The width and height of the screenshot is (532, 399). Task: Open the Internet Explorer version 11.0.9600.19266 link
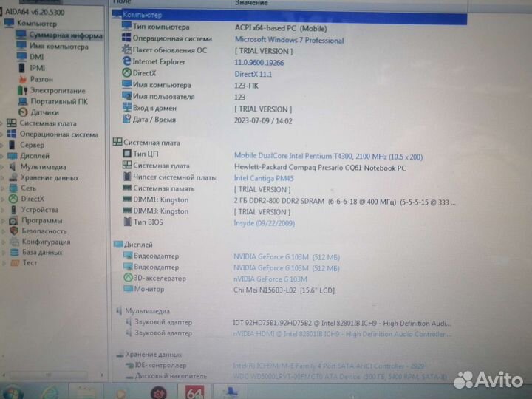(x=259, y=62)
